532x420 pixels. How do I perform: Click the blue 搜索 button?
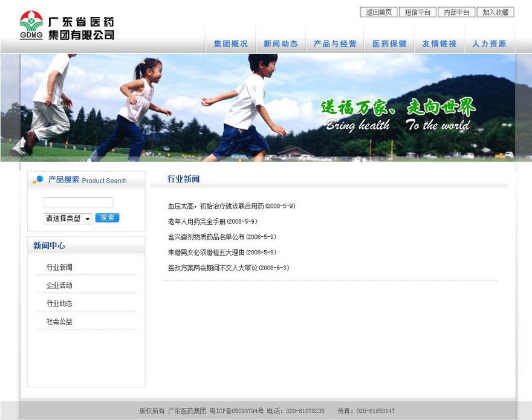[x=107, y=218]
